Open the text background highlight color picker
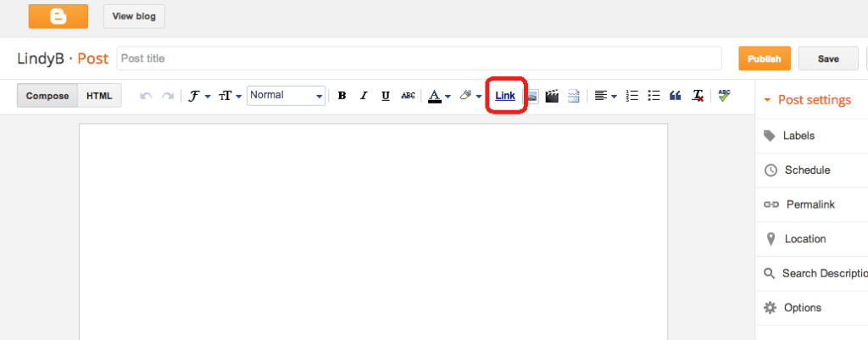This screenshot has height=340, width=868. click(470, 96)
